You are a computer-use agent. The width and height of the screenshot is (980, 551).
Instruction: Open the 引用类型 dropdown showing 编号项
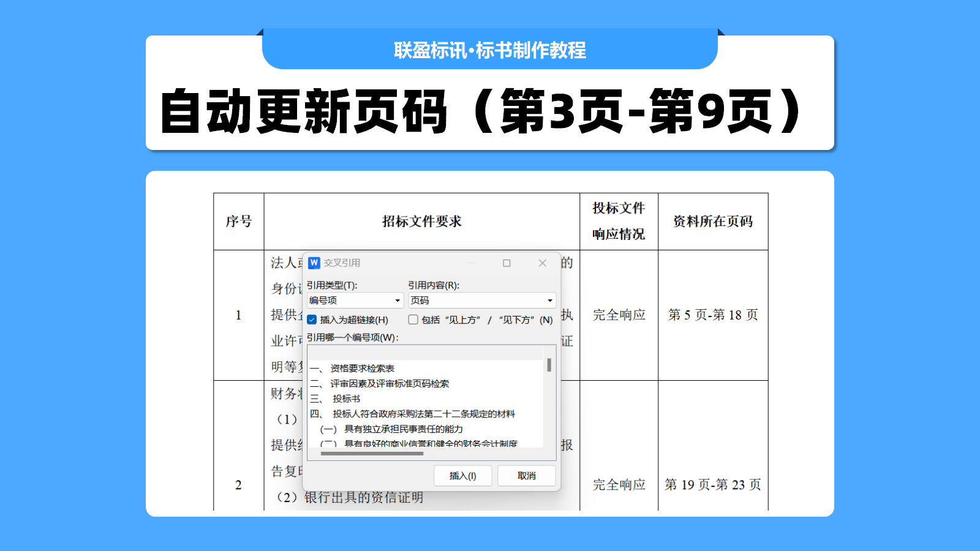(355, 300)
